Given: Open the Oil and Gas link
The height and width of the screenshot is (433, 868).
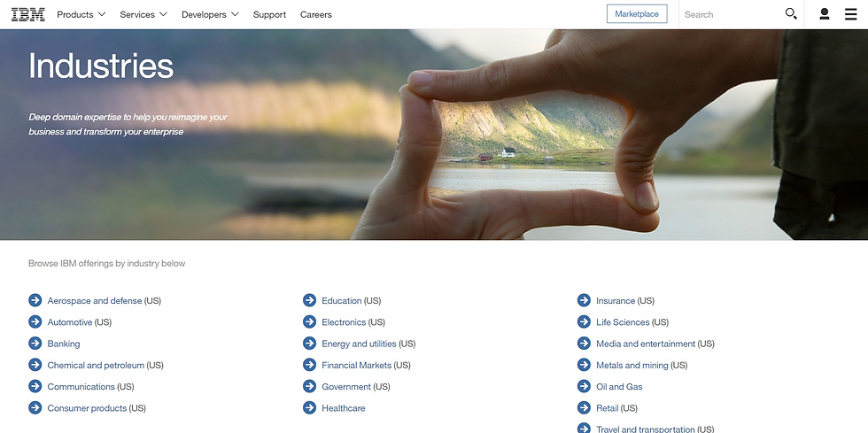Looking at the screenshot, I should coord(619,386).
